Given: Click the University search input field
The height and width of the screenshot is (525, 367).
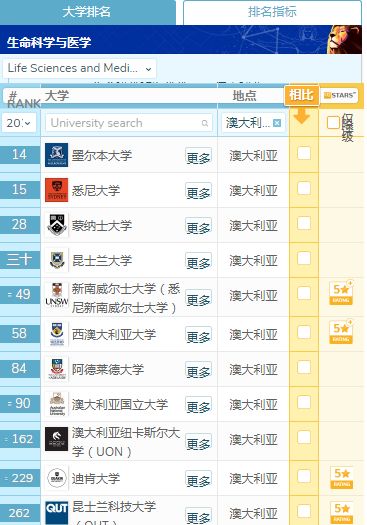Looking at the screenshot, I should click(x=129, y=123).
